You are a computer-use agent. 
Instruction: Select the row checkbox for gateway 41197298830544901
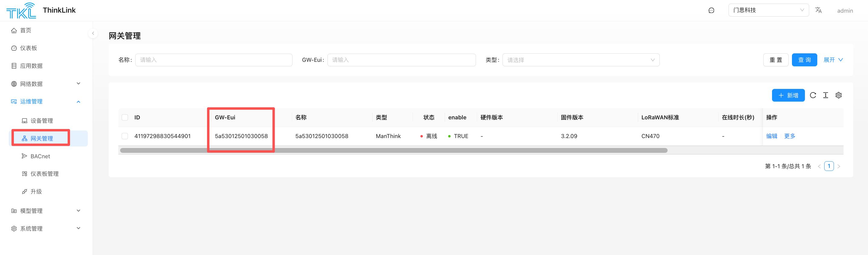click(125, 136)
